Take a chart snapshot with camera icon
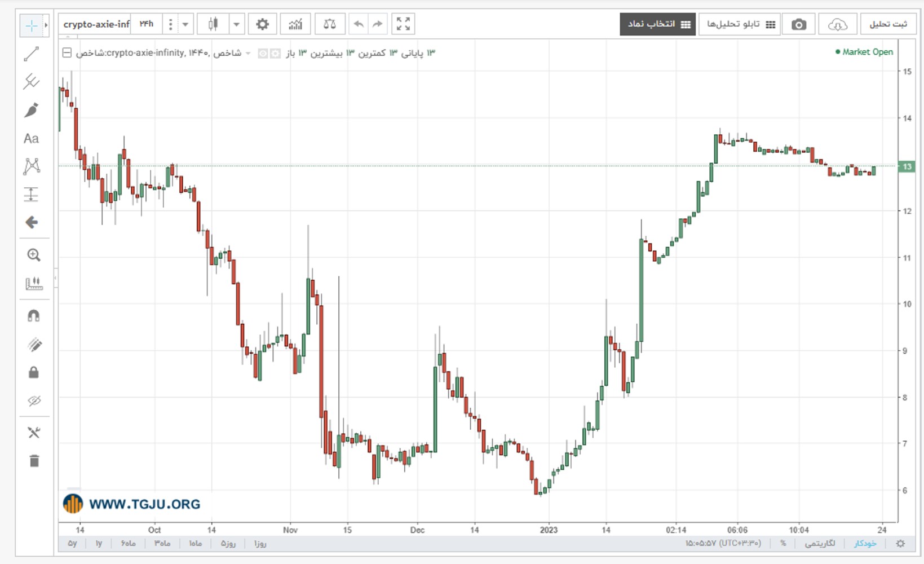Image resolution: width=924 pixels, height=564 pixels. (x=798, y=24)
